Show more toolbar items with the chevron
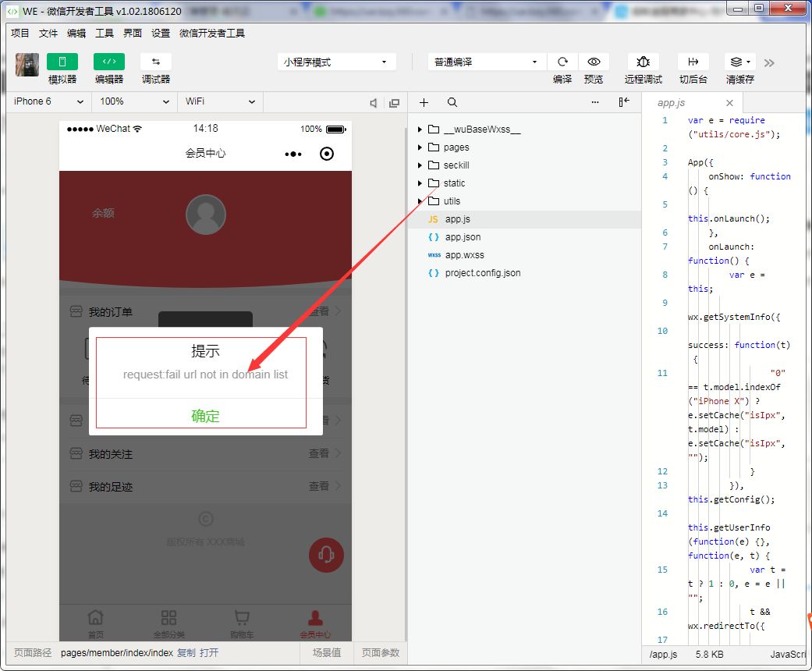 coord(769,62)
